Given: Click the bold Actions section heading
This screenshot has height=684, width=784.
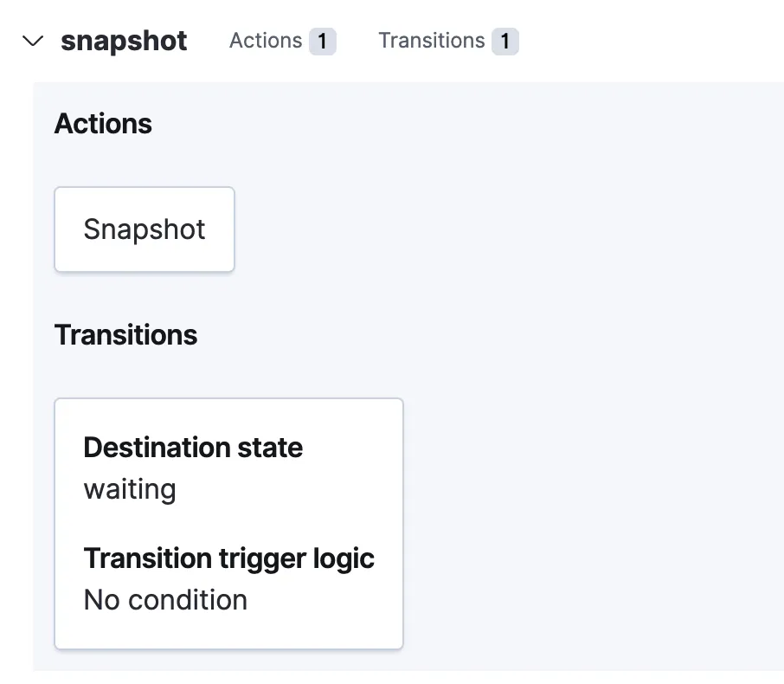Looking at the screenshot, I should (x=103, y=124).
